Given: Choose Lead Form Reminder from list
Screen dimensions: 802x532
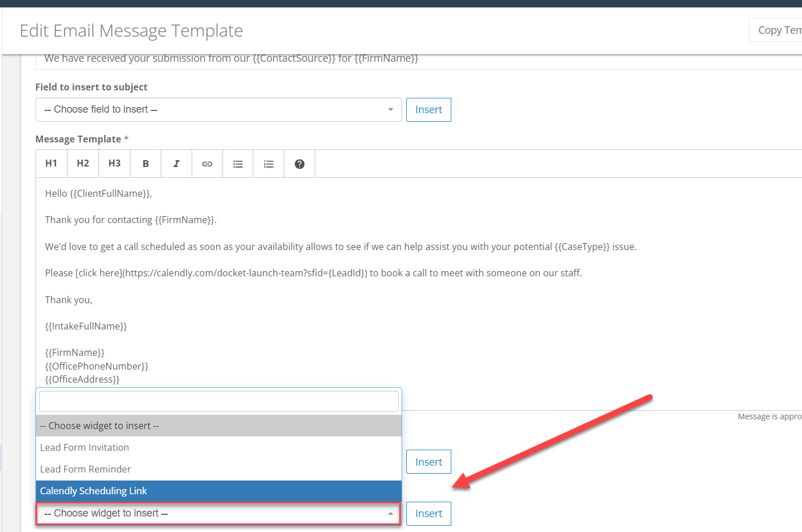Looking at the screenshot, I should point(219,469).
